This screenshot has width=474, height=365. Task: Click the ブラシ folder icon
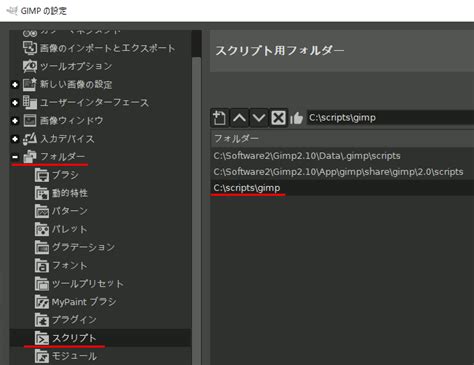click(42, 175)
